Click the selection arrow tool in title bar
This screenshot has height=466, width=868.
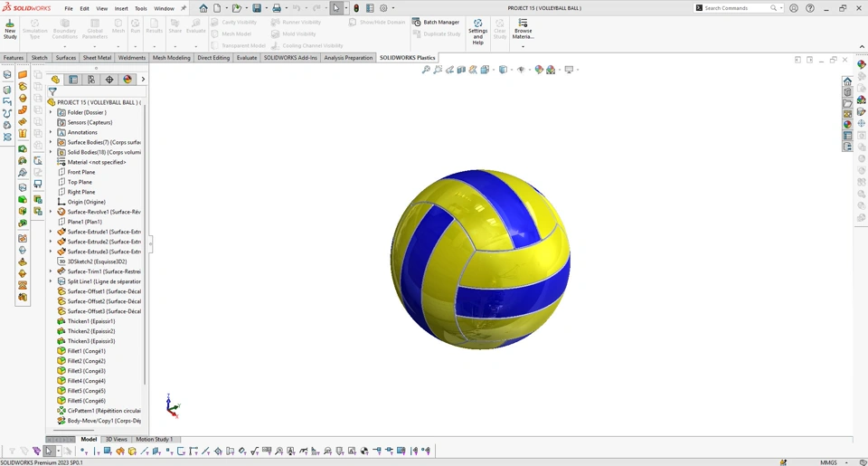click(x=336, y=8)
